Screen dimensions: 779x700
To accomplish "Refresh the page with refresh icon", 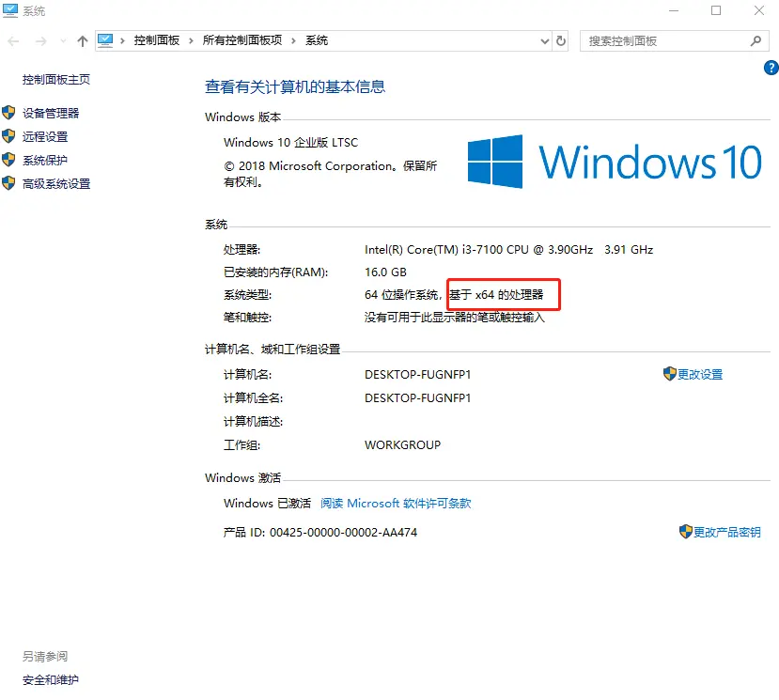I will pyautogui.click(x=561, y=40).
